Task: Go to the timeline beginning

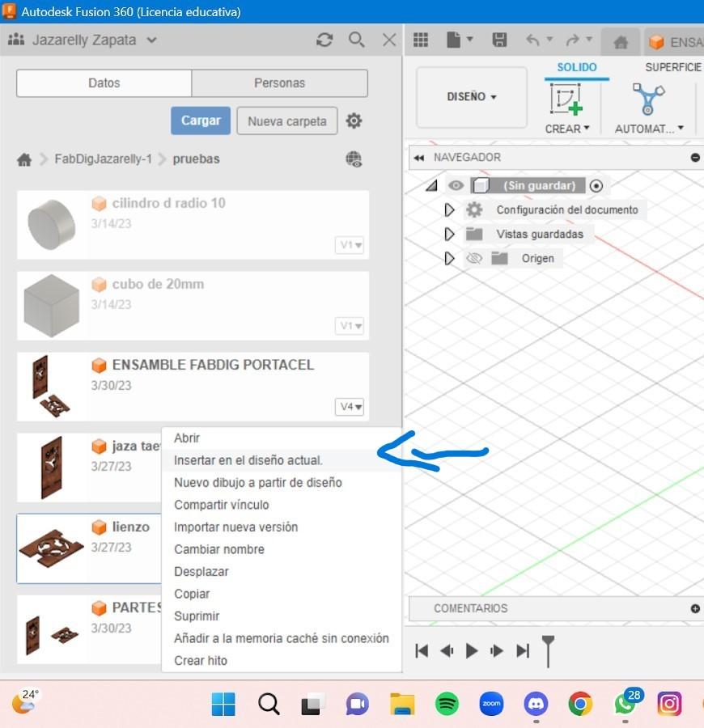Action: [422, 651]
